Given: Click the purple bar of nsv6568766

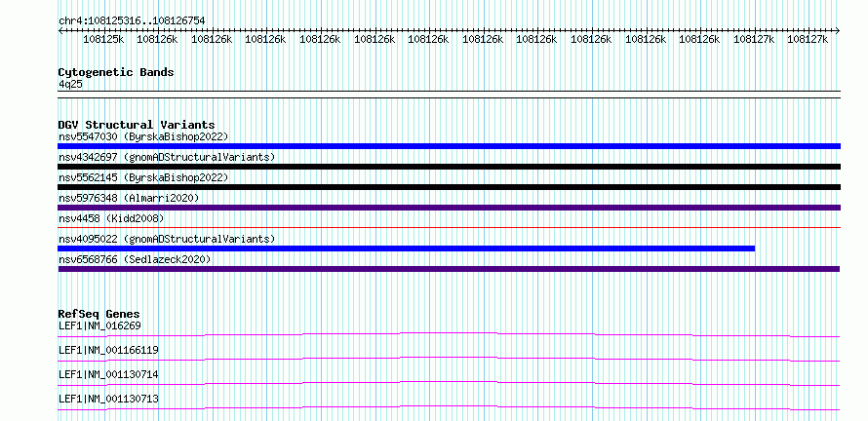Looking at the screenshot, I should 449,269.
